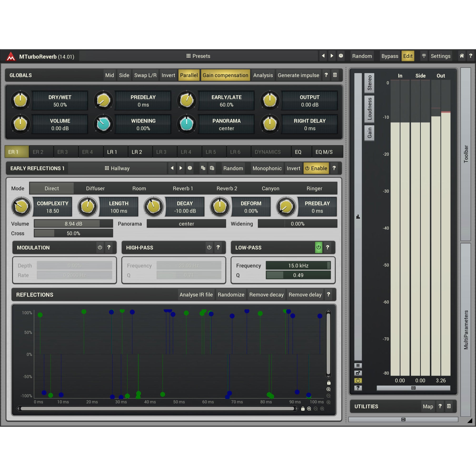Select the Stereo meter tab

(369, 83)
